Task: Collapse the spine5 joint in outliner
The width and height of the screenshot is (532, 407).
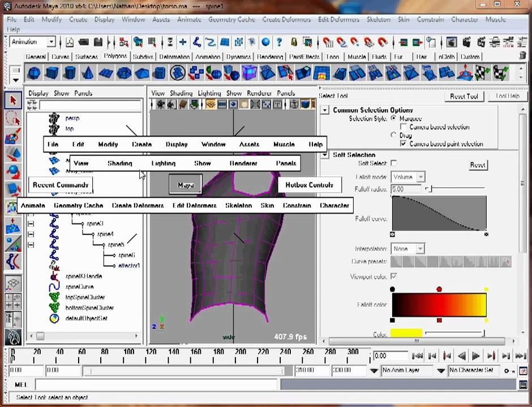Action: 31,244
